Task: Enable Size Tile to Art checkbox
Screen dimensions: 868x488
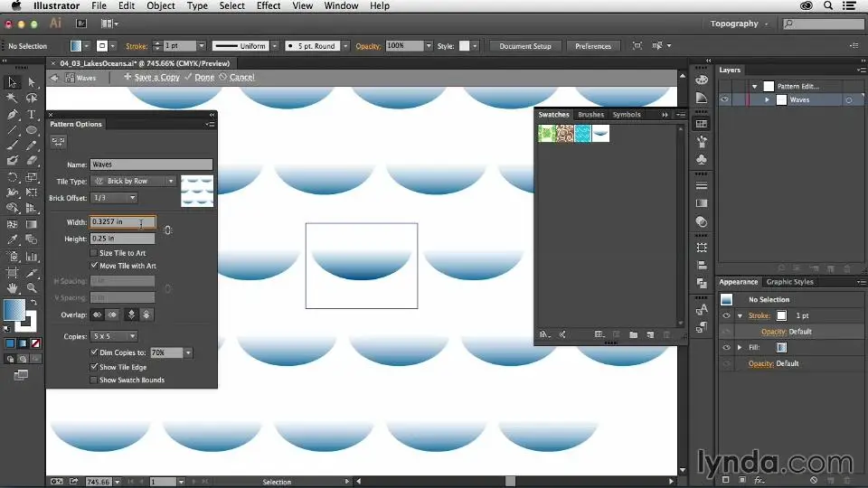Action: (94, 253)
